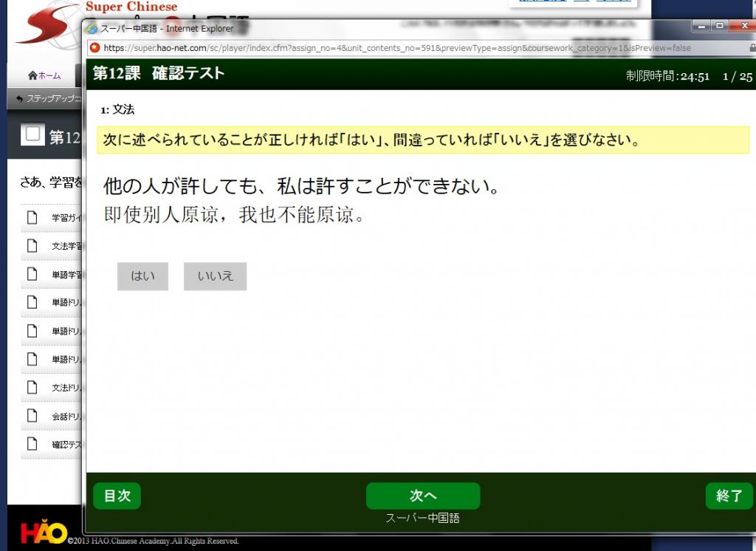Click the Internet Explorer title bar icon
Viewport: 756px width, 551px height.
pyautogui.click(x=92, y=29)
